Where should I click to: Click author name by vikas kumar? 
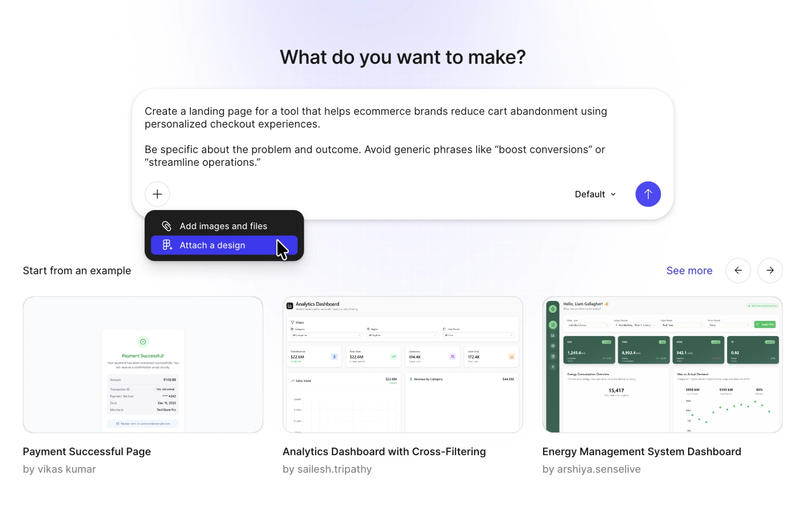(59, 469)
